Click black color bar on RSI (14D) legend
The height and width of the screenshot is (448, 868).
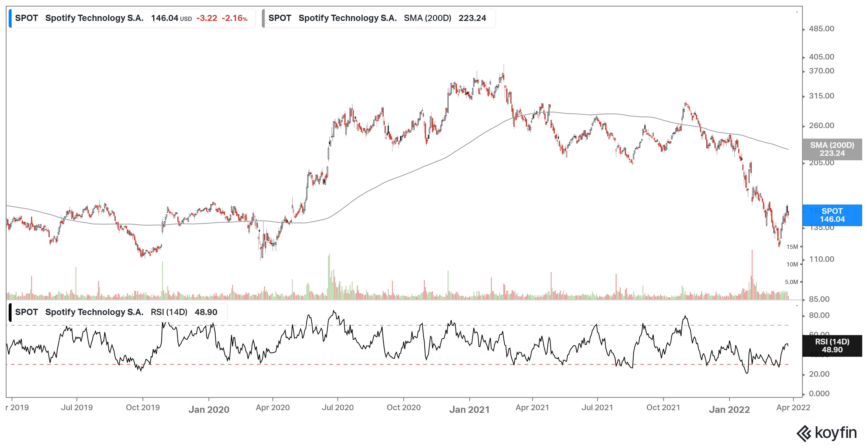tap(10, 312)
